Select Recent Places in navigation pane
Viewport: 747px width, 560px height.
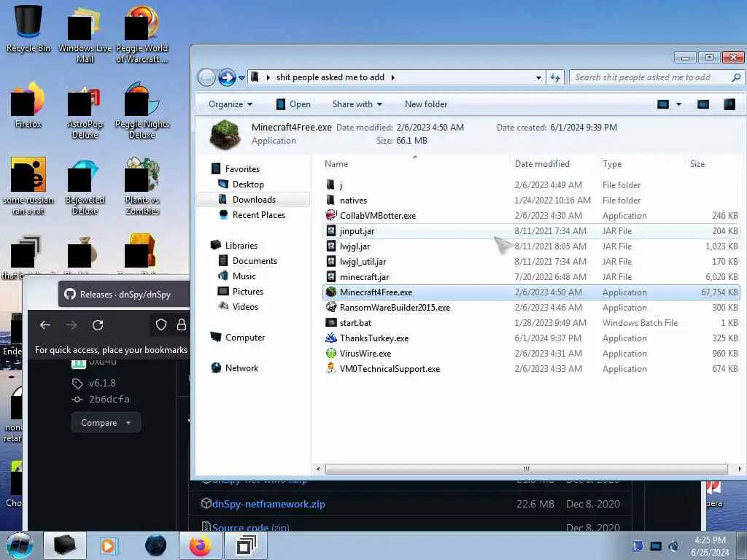tap(259, 215)
